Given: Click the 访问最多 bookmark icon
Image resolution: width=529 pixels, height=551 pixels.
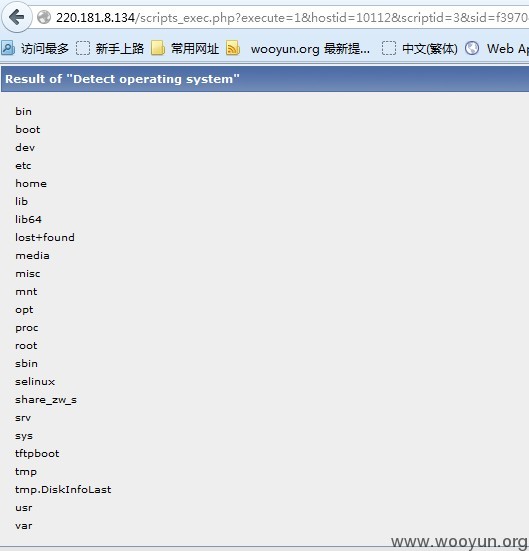Looking at the screenshot, I should point(8,48).
